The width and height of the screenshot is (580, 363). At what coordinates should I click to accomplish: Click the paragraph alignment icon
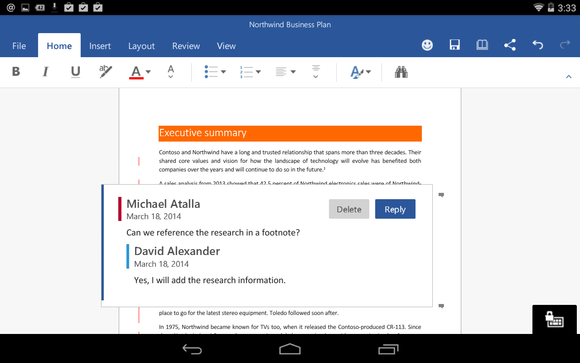281,72
